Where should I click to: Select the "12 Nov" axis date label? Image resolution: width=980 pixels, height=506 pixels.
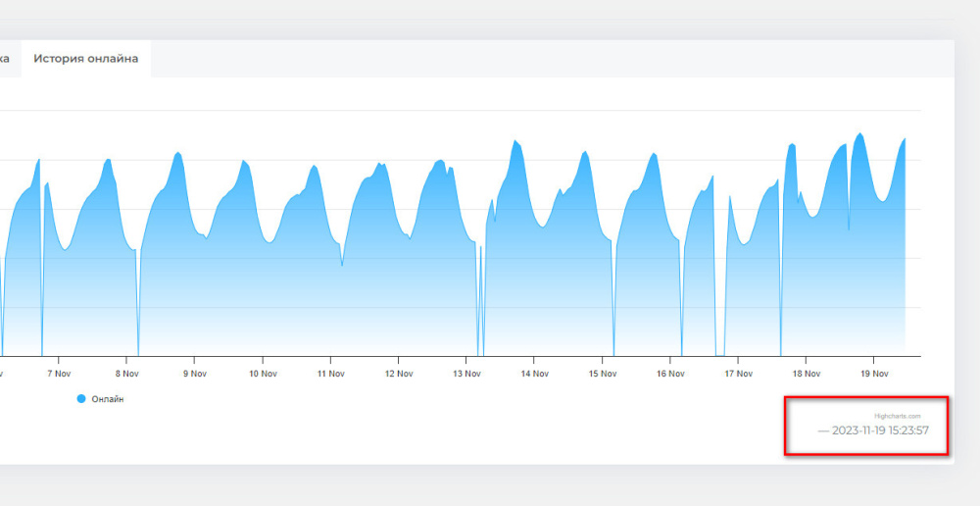398,374
